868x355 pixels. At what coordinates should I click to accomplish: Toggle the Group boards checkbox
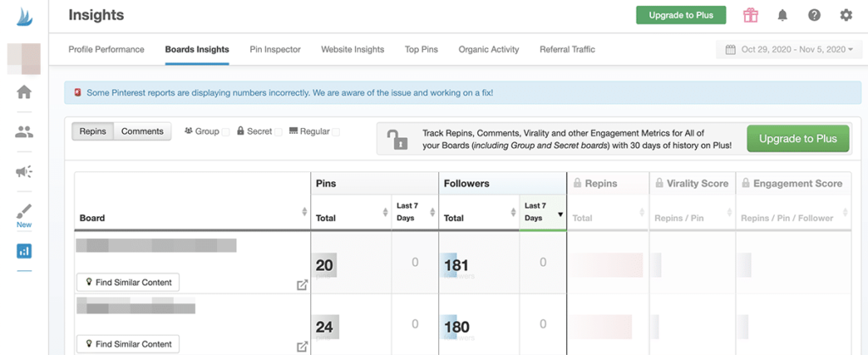click(x=225, y=132)
